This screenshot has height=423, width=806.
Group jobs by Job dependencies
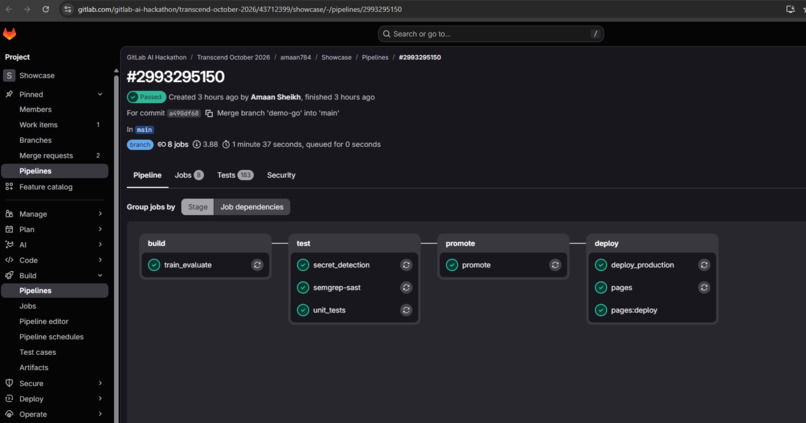point(252,207)
